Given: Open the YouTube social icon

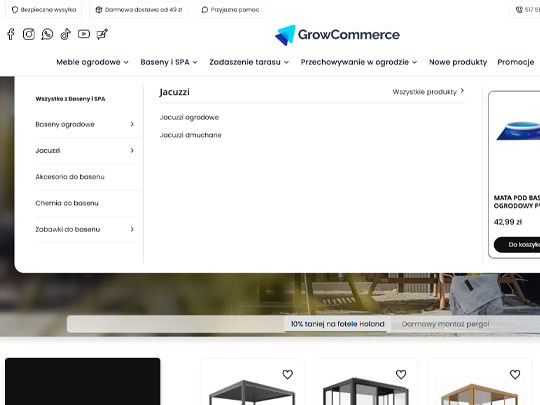Looking at the screenshot, I should tap(84, 34).
